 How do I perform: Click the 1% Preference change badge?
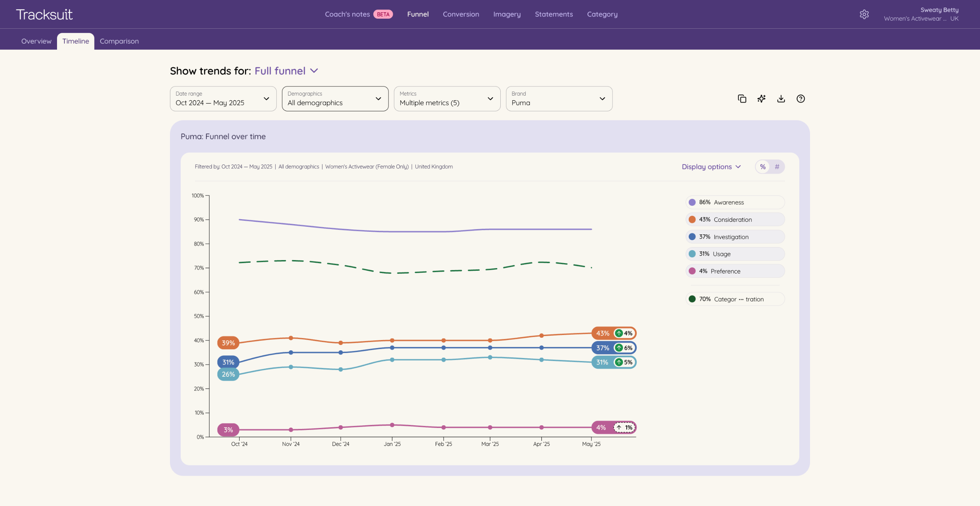coord(624,428)
